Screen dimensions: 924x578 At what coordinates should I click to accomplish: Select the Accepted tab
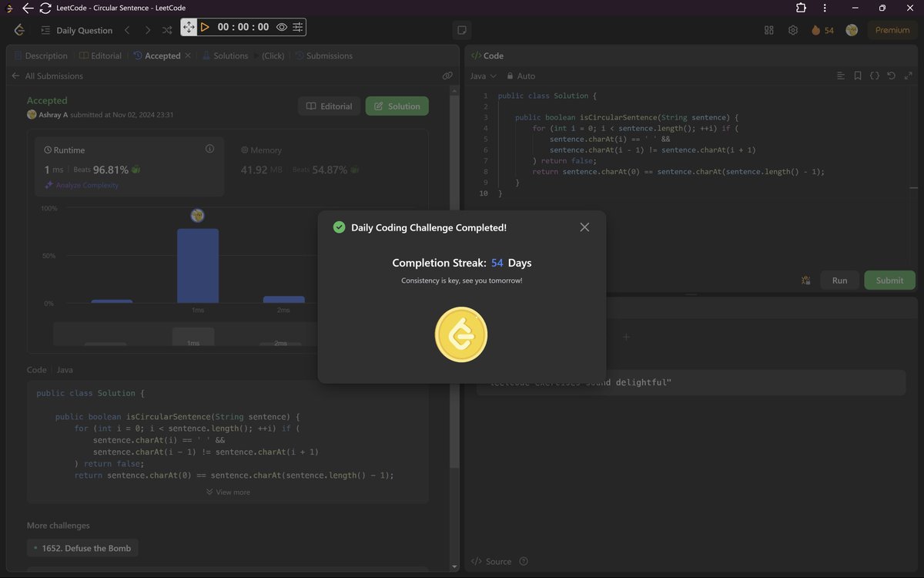[157, 55]
